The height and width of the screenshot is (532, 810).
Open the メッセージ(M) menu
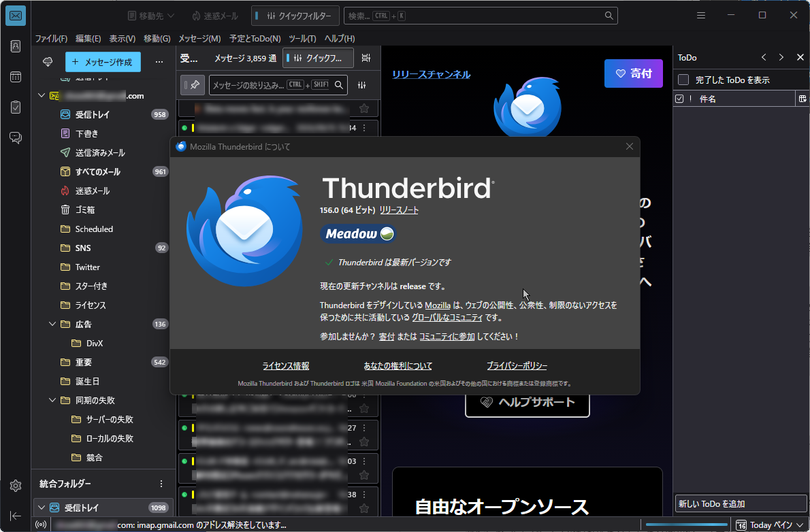[x=199, y=38]
